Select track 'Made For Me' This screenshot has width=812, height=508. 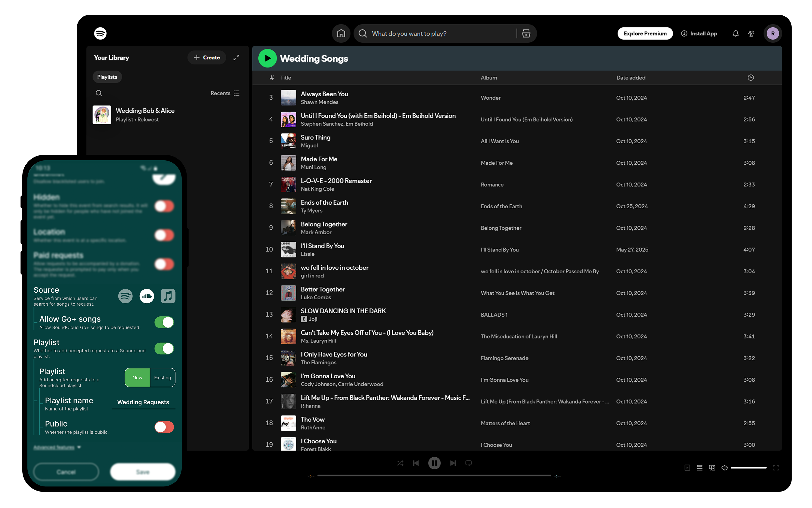(x=319, y=159)
